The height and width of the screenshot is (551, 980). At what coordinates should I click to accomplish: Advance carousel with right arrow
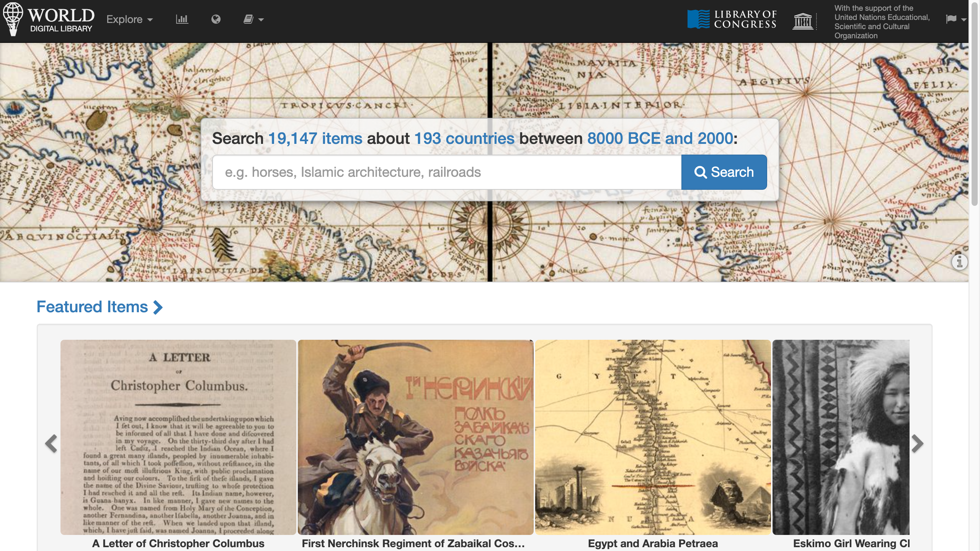[917, 443]
